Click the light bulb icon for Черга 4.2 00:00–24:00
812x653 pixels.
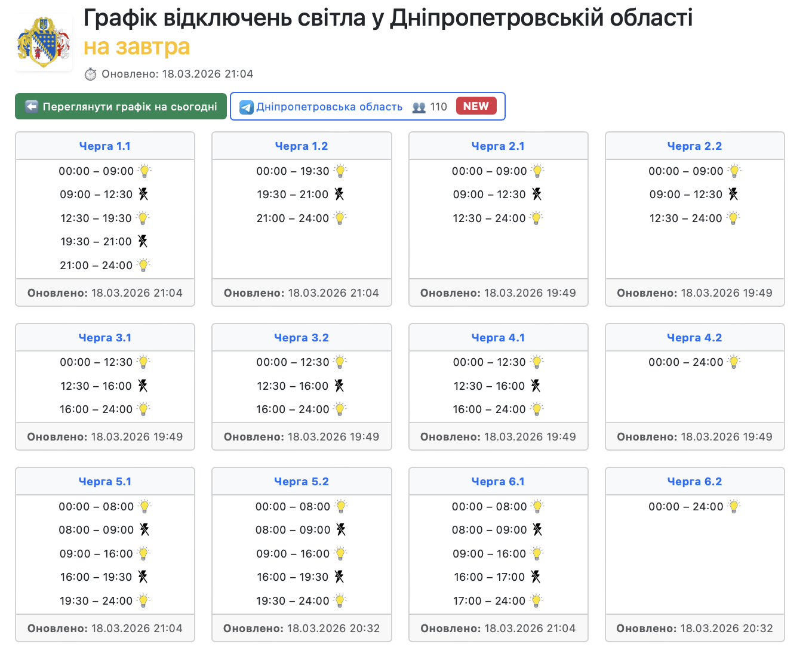[734, 362]
